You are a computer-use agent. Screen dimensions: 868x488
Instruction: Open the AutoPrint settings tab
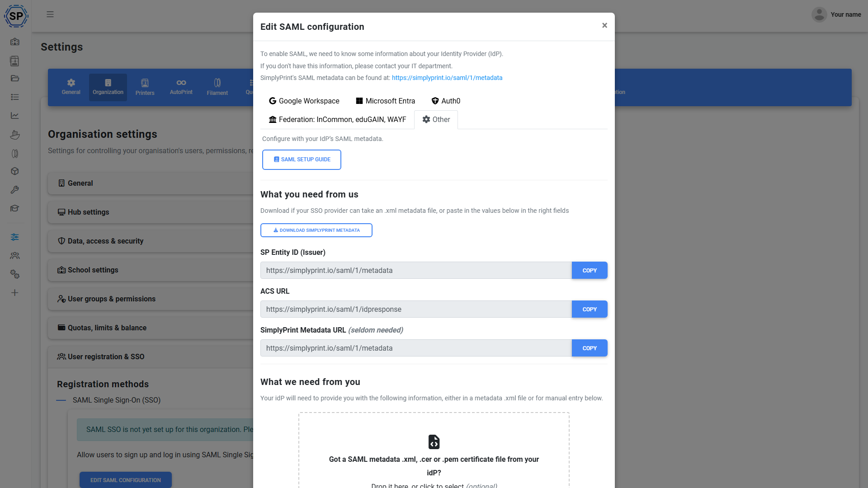click(181, 87)
